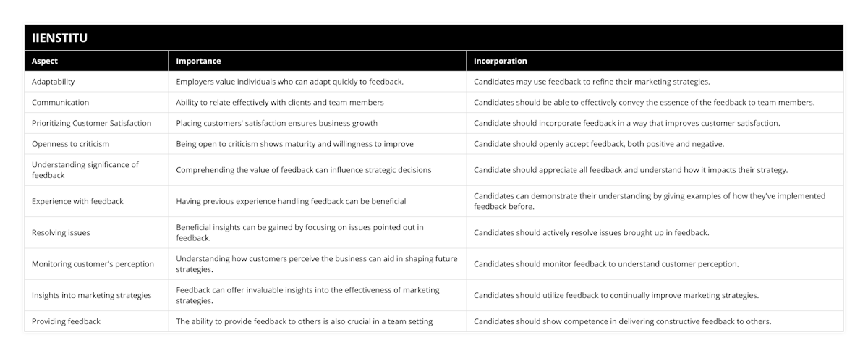868x356 pixels.
Task: Select the Aspect column header
Action: point(45,61)
